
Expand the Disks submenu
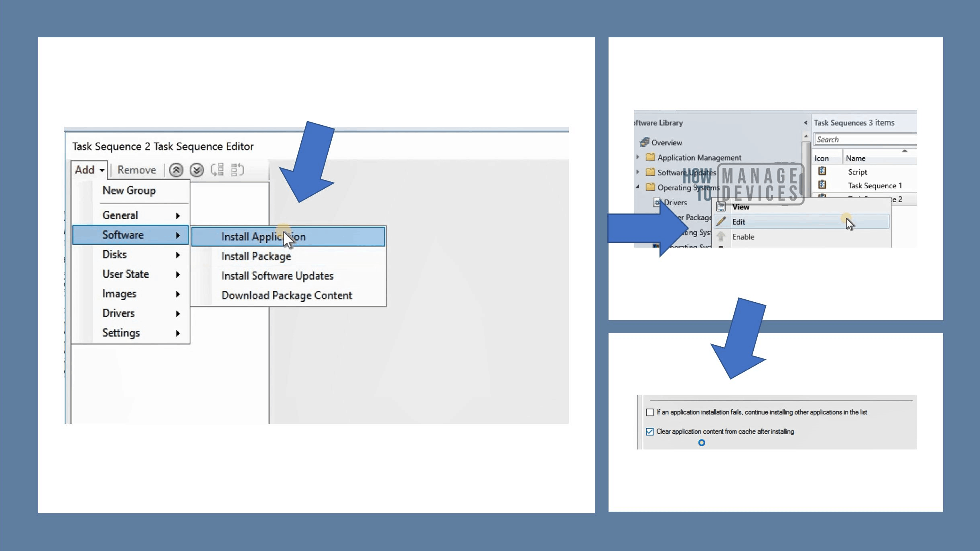130,254
